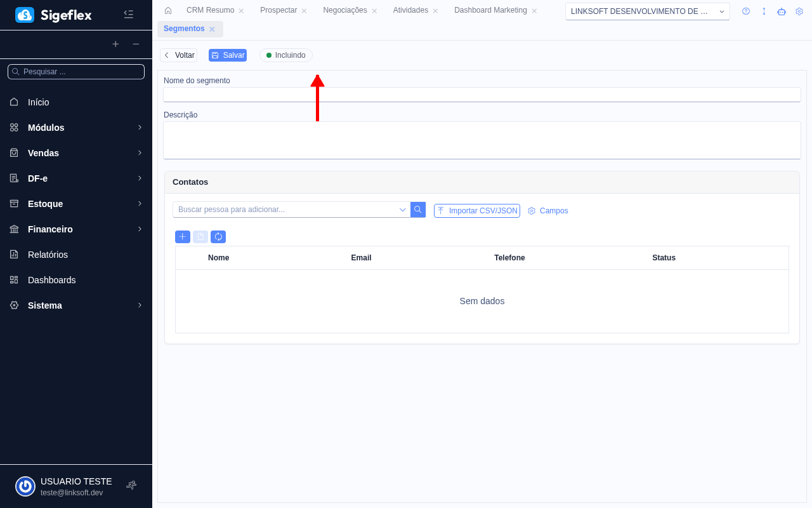This screenshot has height=508, width=812.
Task: Collapse all menu items with minus
Action: [136, 44]
